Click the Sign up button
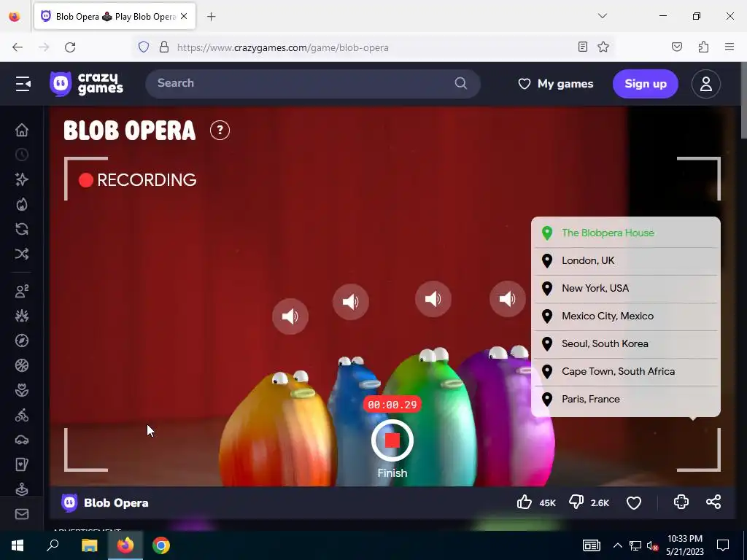 coord(645,84)
